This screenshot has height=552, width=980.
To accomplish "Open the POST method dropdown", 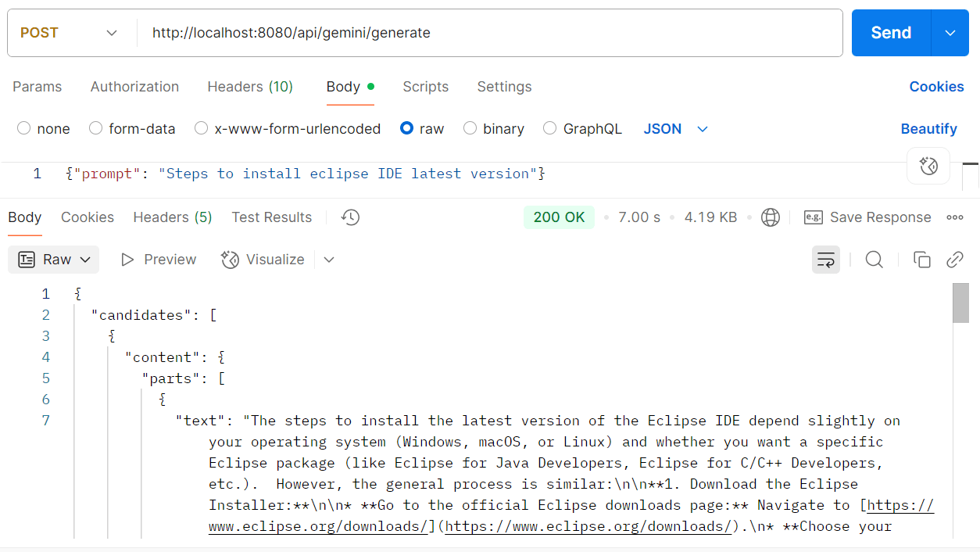I will [70, 33].
